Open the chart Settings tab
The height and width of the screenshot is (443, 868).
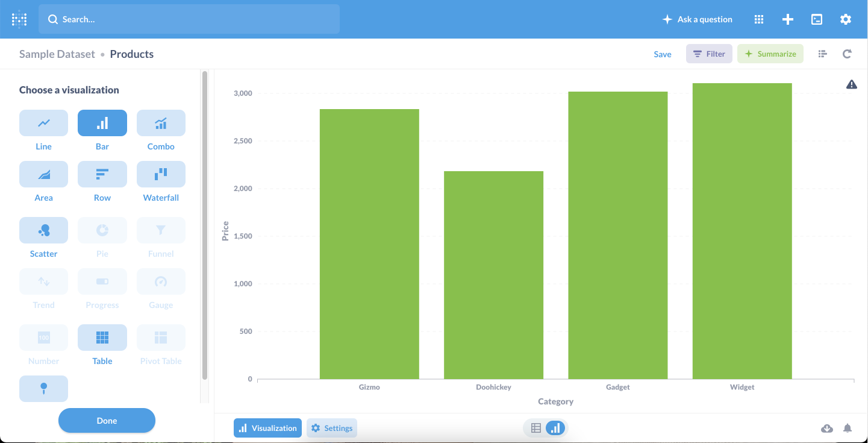[x=332, y=429]
